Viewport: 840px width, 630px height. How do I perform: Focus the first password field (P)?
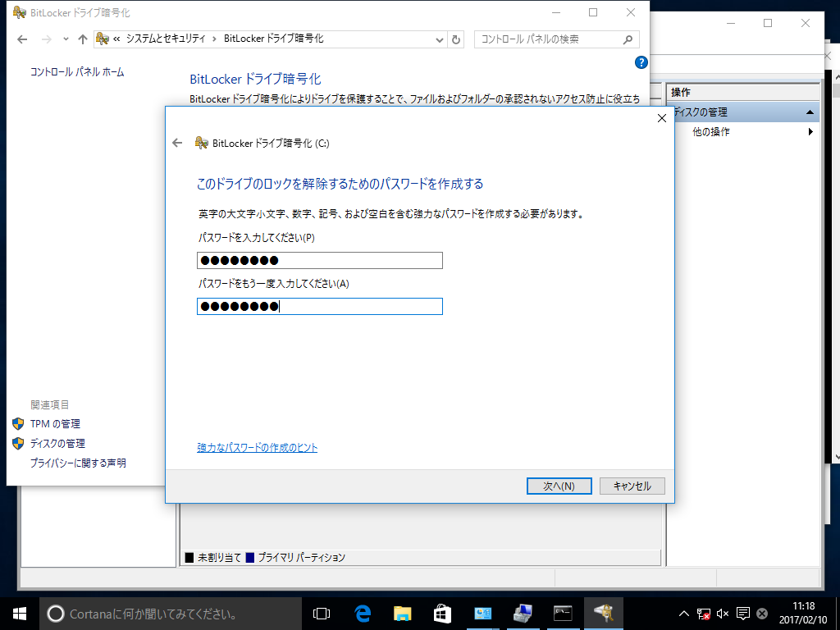click(x=319, y=260)
